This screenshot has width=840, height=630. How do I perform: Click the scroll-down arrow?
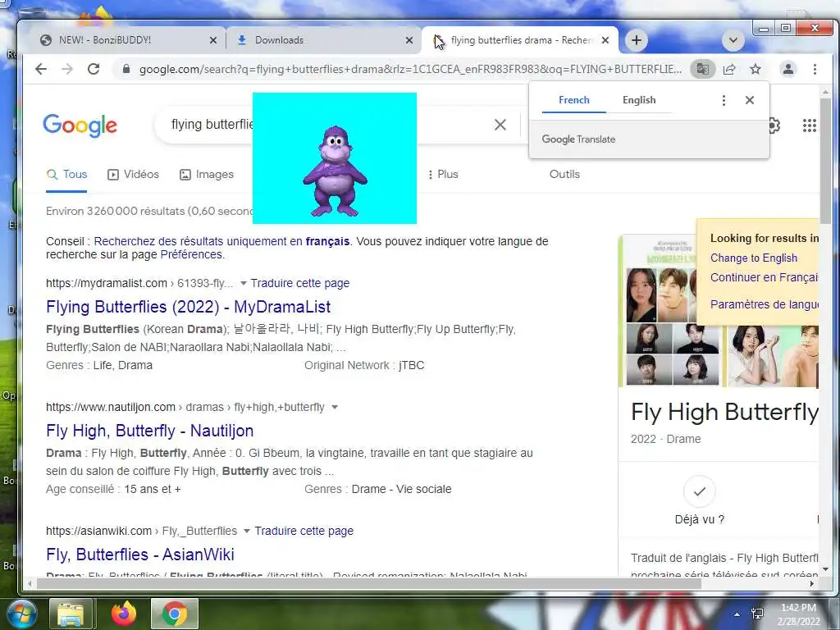(825, 569)
